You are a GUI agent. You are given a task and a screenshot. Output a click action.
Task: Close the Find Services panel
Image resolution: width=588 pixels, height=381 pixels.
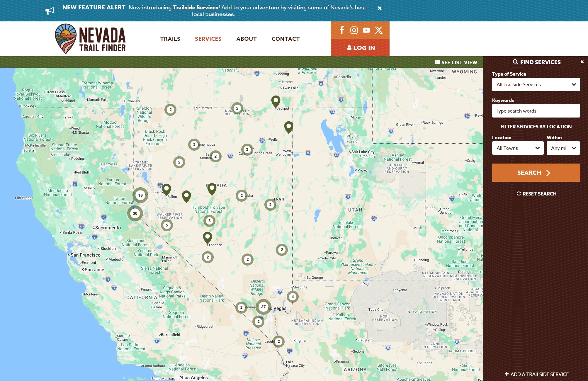coord(582,62)
